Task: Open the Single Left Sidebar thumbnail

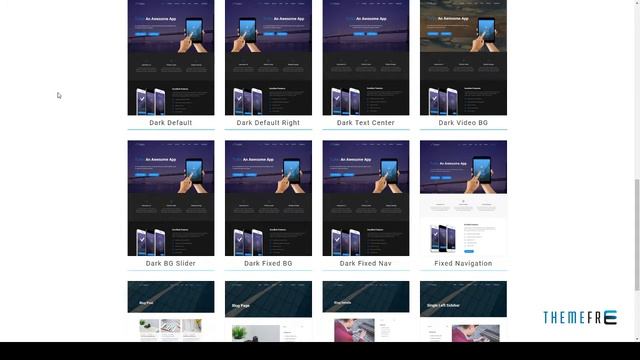Action: pyautogui.click(x=463, y=311)
